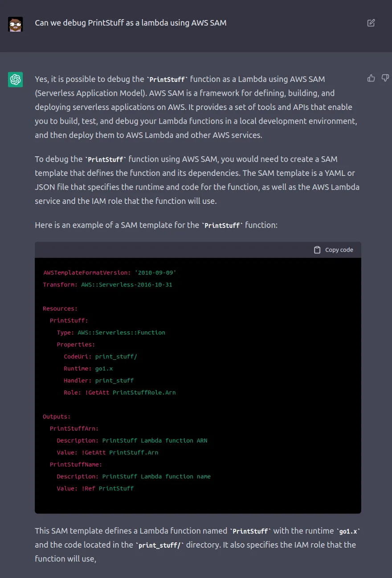
Task: Click the user's question about debugging PrintStuff
Action: click(131, 23)
